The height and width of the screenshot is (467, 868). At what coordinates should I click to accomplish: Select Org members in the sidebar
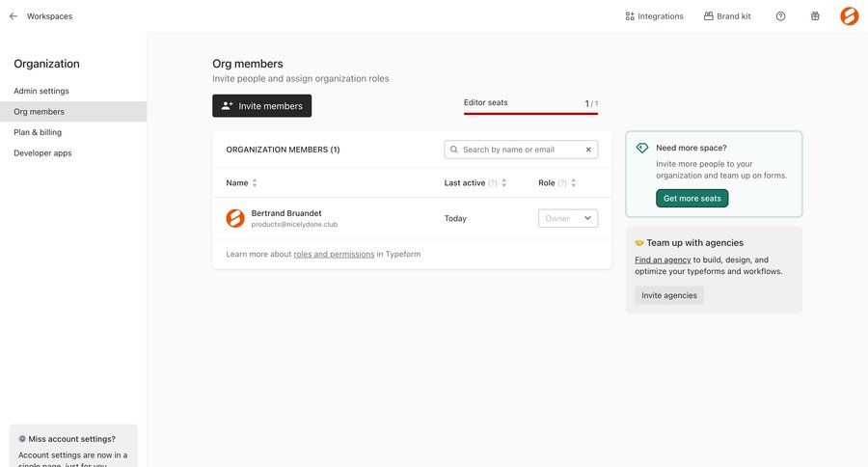(73, 111)
